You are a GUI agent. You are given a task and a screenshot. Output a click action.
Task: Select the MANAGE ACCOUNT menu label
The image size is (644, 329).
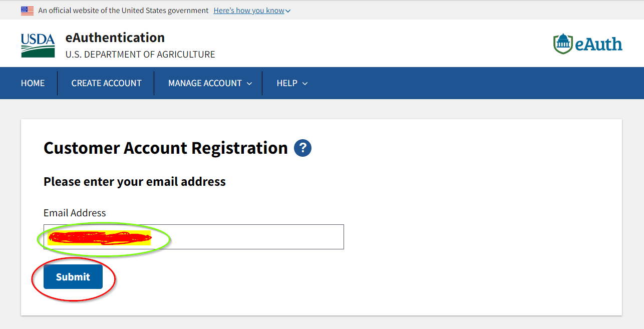(x=205, y=83)
